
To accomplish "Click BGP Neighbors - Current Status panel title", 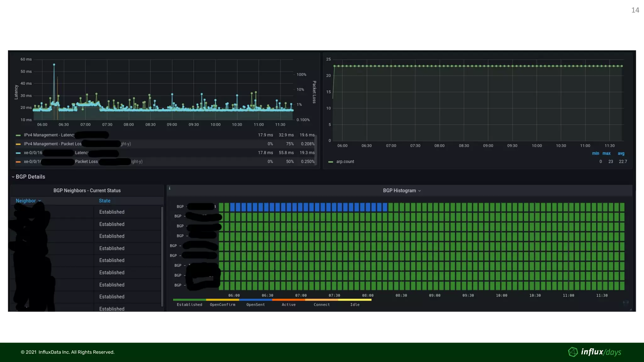I will coord(87,191).
